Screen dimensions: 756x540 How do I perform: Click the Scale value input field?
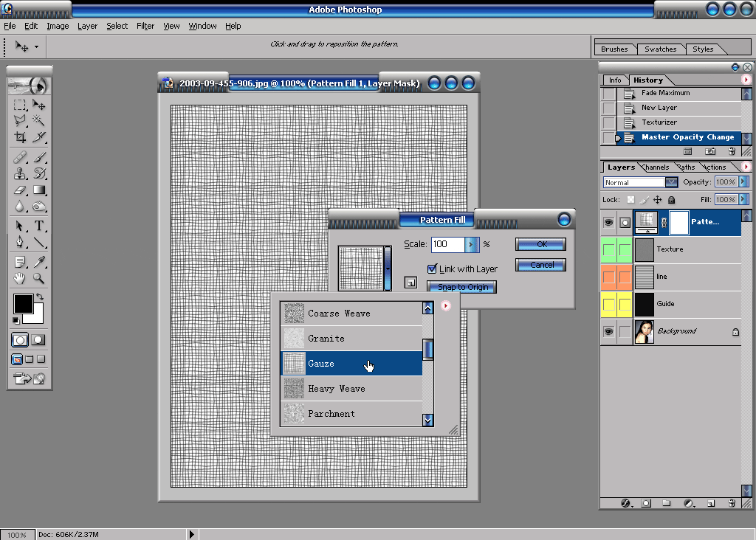point(447,244)
